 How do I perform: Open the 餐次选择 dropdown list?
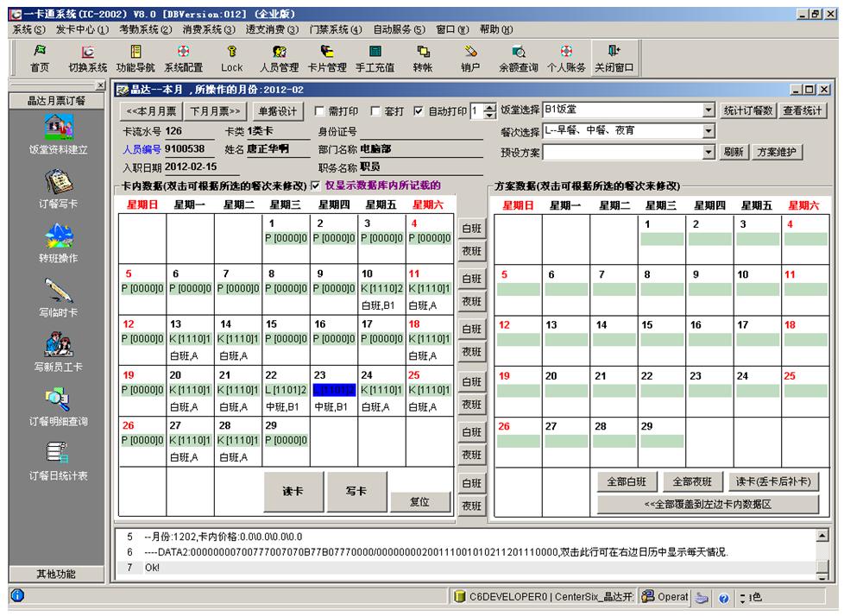[x=709, y=131]
